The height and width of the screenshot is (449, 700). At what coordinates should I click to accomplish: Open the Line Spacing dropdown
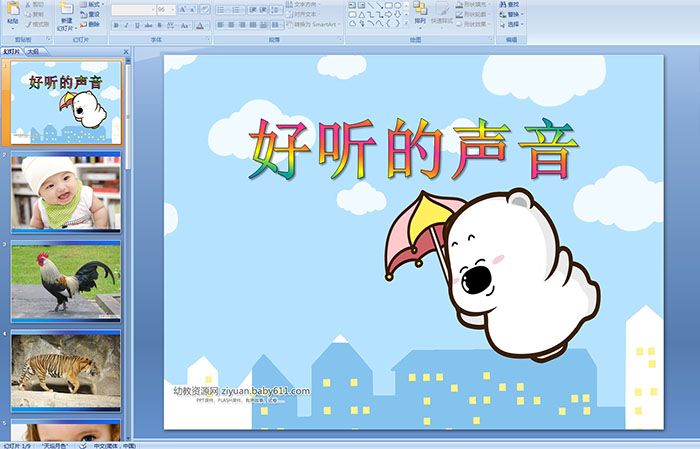point(276,10)
